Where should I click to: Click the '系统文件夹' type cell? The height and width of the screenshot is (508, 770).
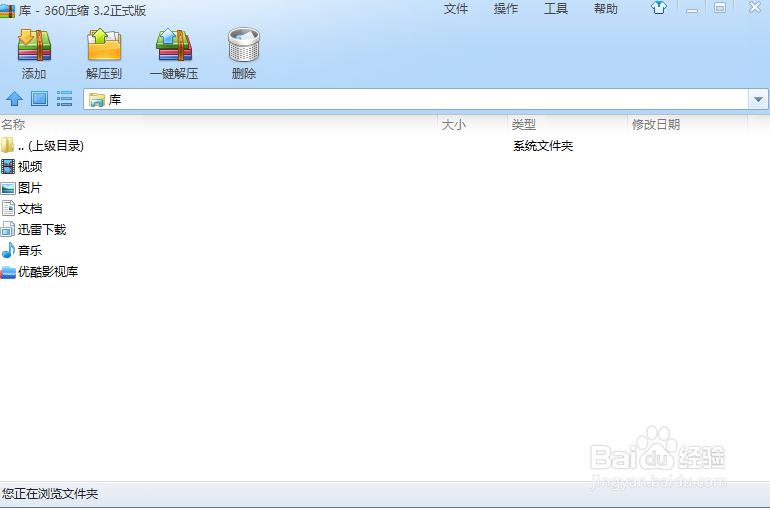[x=543, y=146]
